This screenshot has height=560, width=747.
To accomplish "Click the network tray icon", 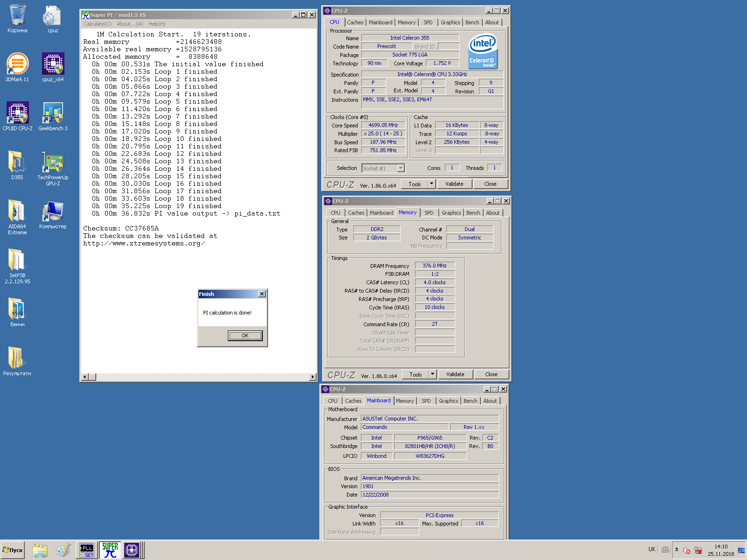I will coord(698,550).
